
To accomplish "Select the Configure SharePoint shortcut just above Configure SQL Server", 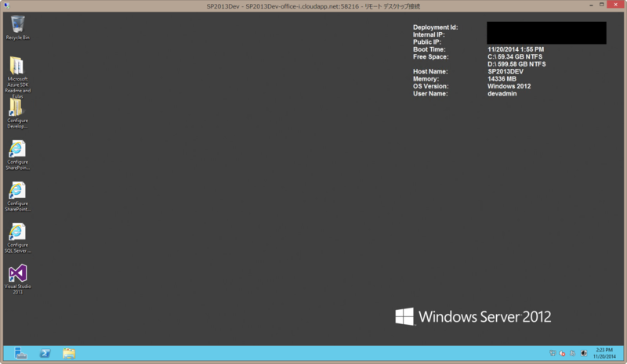I will (x=17, y=196).
